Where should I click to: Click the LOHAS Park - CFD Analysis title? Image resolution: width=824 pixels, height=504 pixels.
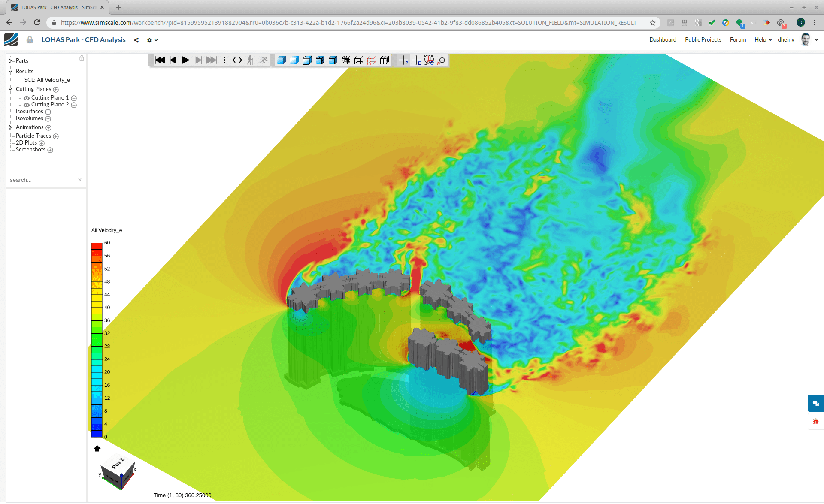(84, 39)
